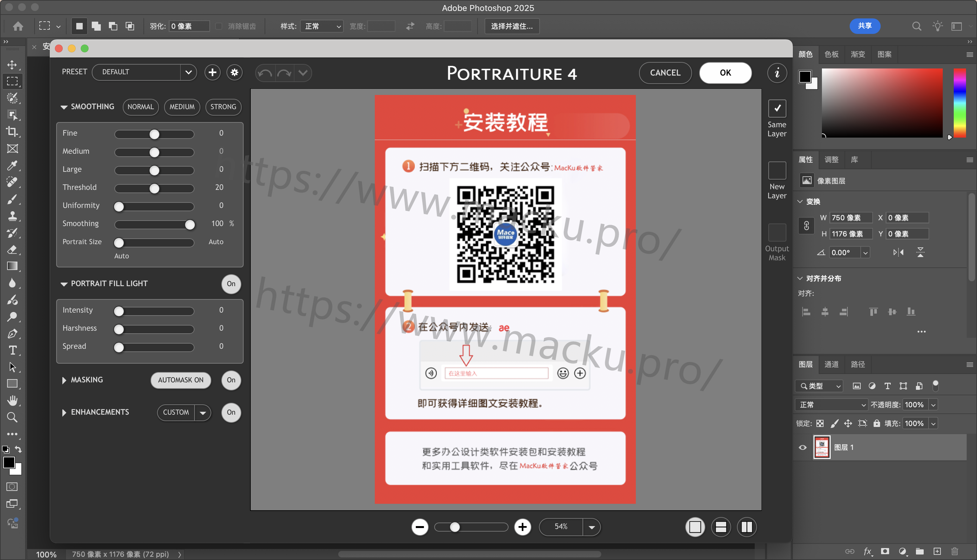Select the Zoom tool in toolbar
Image resolution: width=977 pixels, height=560 pixels.
(x=12, y=417)
